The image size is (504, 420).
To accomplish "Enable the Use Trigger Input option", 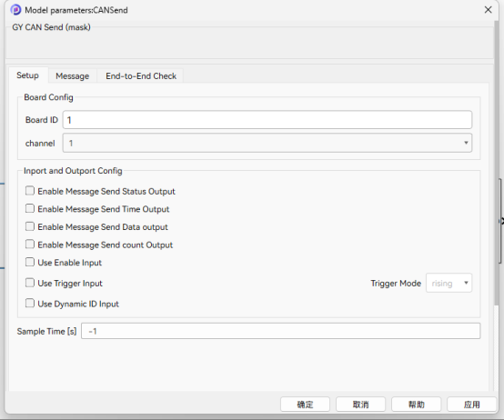I will (30, 283).
